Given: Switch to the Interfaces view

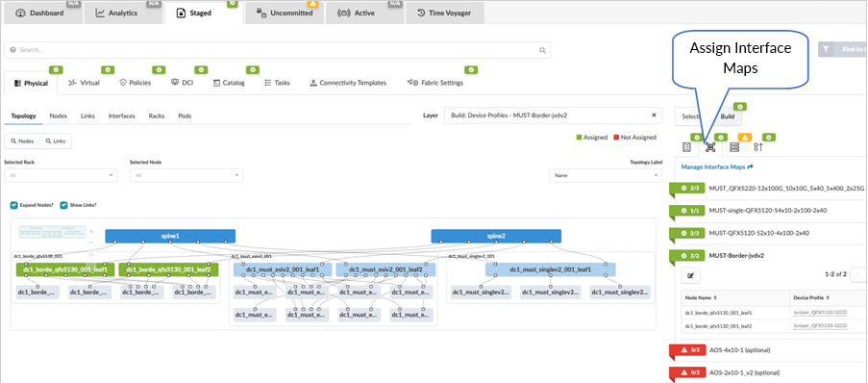Looking at the screenshot, I should 121,115.
